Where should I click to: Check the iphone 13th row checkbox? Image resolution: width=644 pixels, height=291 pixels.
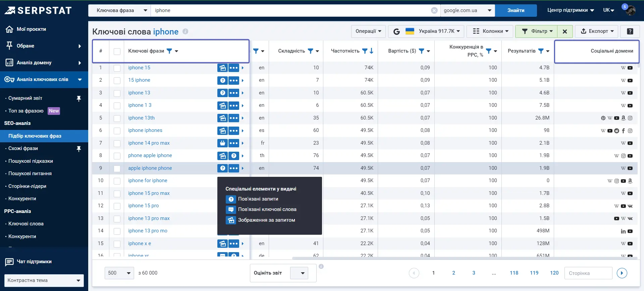[x=117, y=118]
